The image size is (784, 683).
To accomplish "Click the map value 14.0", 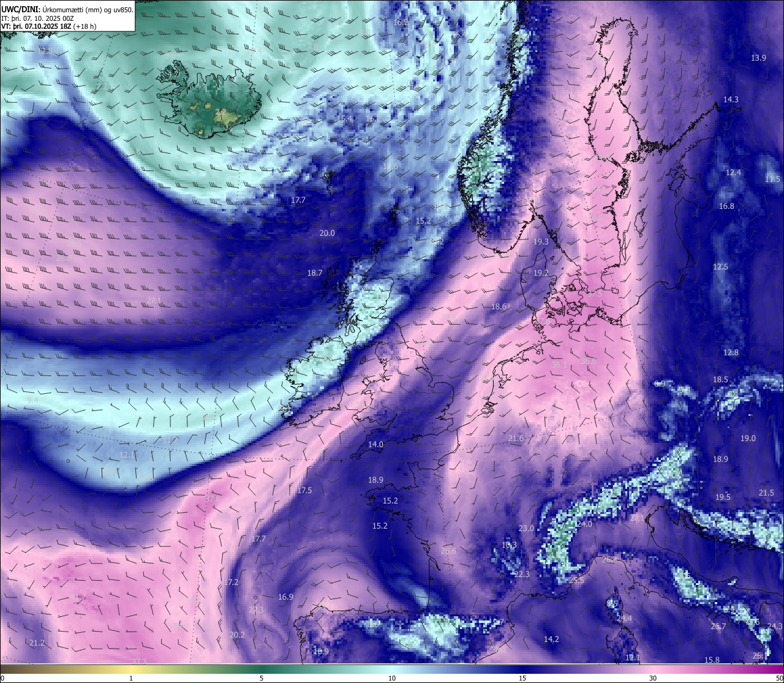I will (375, 444).
